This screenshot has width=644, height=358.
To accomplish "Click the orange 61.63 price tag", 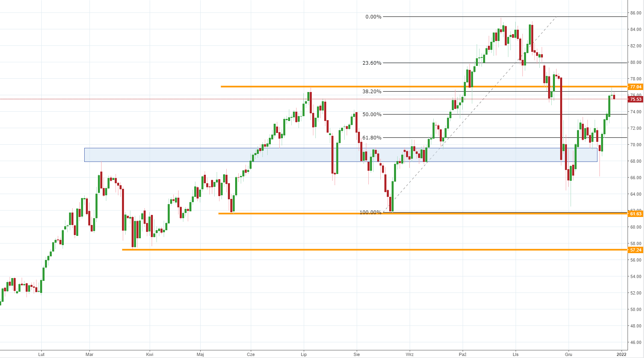I will (x=636, y=214).
